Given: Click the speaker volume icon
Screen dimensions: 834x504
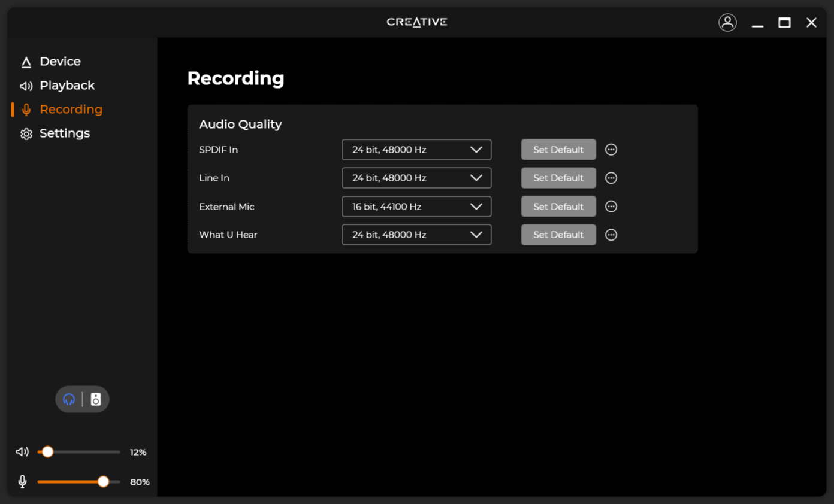Looking at the screenshot, I should 22,452.
